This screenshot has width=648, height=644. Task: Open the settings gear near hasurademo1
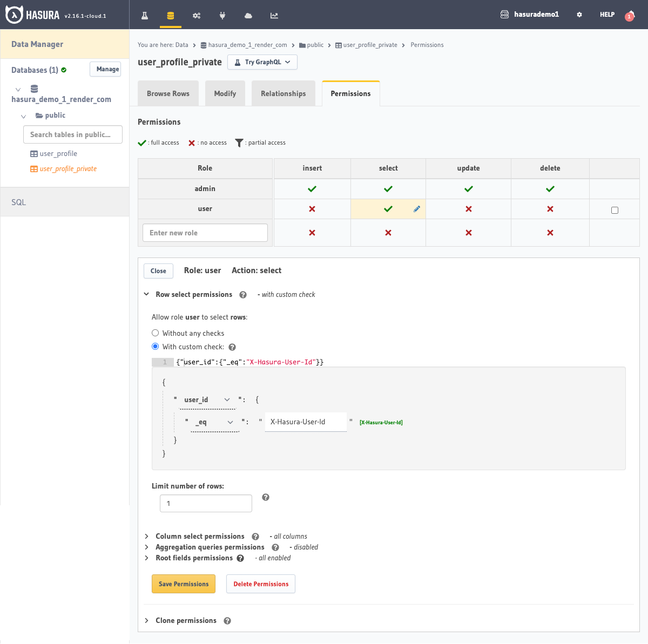579,14
